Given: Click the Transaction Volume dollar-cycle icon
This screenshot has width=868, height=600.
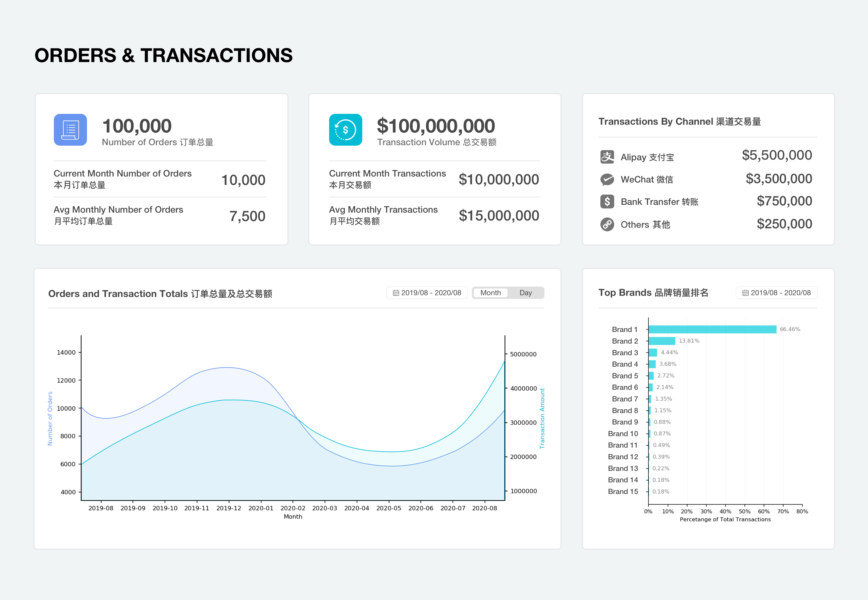Looking at the screenshot, I should click(x=345, y=130).
